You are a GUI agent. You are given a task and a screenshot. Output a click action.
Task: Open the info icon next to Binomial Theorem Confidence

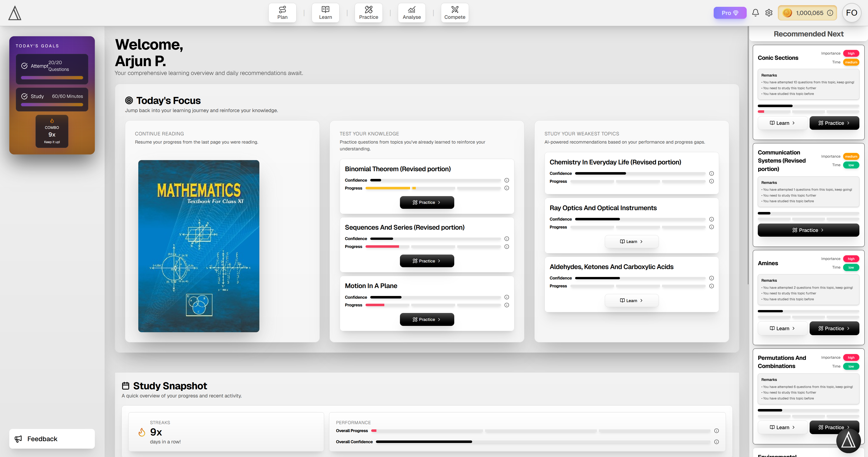507,180
